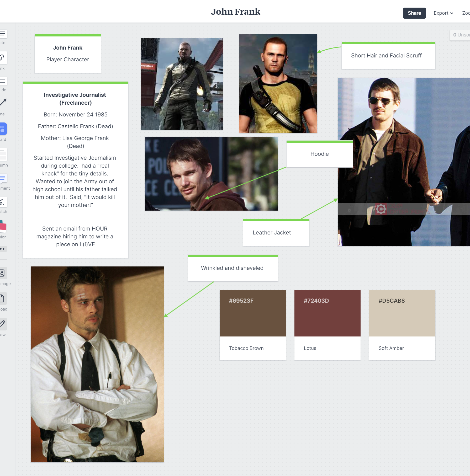The height and width of the screenshot is (476, 470).
Task: Click the John Frank board title
Action: click(x=235, y=12)
